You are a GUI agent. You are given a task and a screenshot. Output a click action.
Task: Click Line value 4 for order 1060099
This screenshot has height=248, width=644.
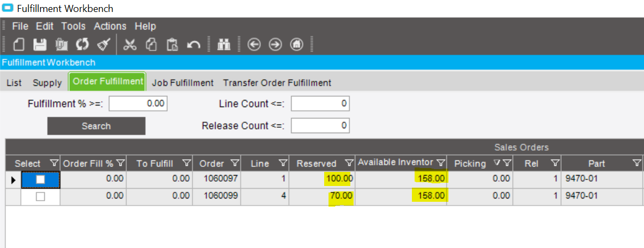coord(265,197)
